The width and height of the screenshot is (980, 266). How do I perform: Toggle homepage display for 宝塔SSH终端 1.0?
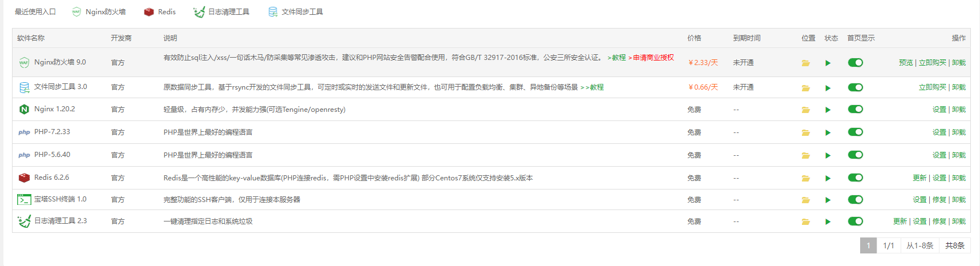tap(855, 199)
